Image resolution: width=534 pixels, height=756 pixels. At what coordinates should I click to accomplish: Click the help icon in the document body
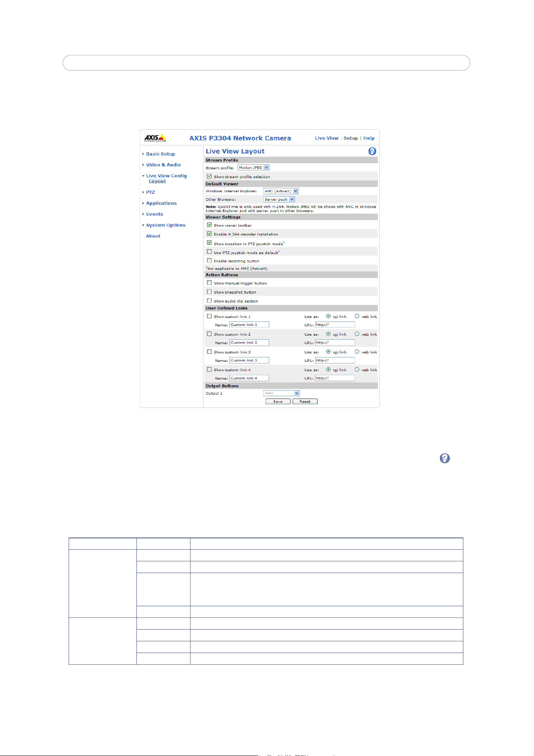click(x=444, y=458)
